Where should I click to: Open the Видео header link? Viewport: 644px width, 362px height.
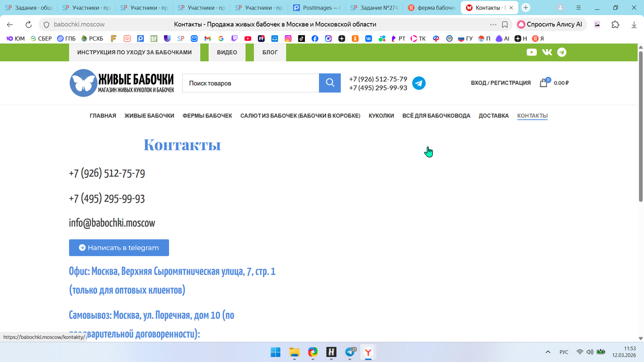click(x=227, y=52)
